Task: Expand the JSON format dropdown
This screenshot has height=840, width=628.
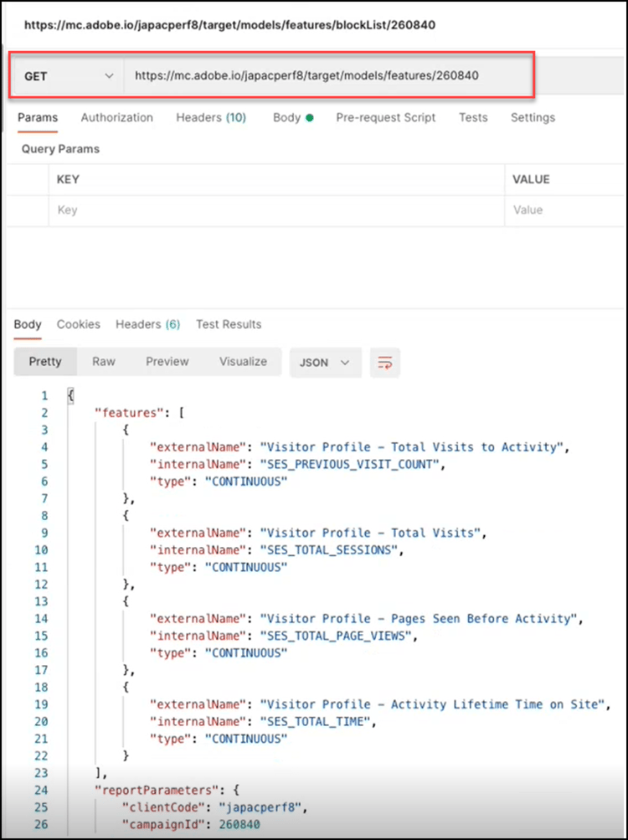Action: point(325,363)
